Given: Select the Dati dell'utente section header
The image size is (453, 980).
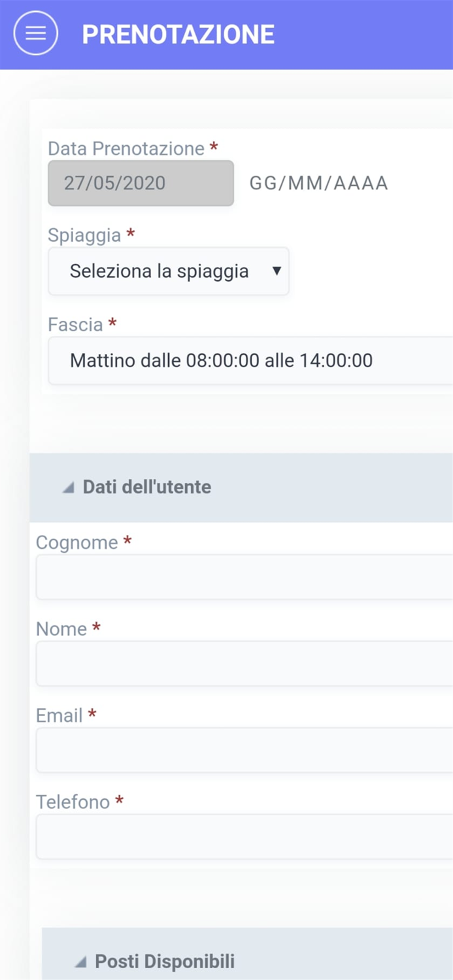Looking at the screenshot, I should pos(145,486).
